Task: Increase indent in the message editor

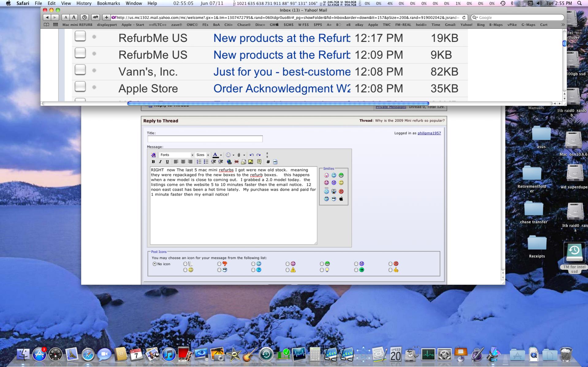Action: tap(220, 162)
